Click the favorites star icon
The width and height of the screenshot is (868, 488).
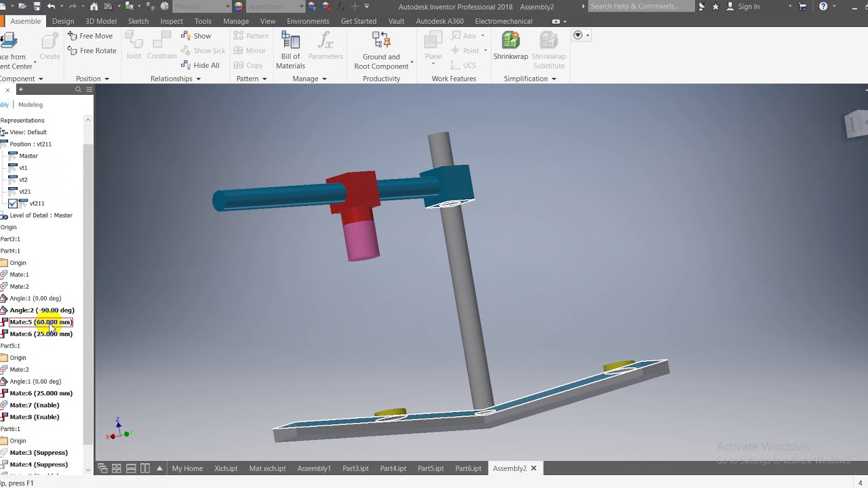pos(715,6)
